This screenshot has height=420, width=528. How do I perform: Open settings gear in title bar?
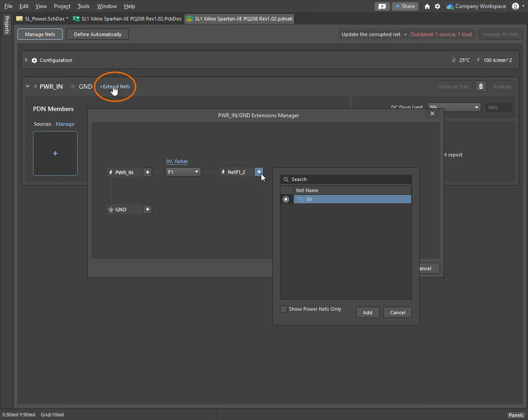pyautogui.click(x=437, y=6)
